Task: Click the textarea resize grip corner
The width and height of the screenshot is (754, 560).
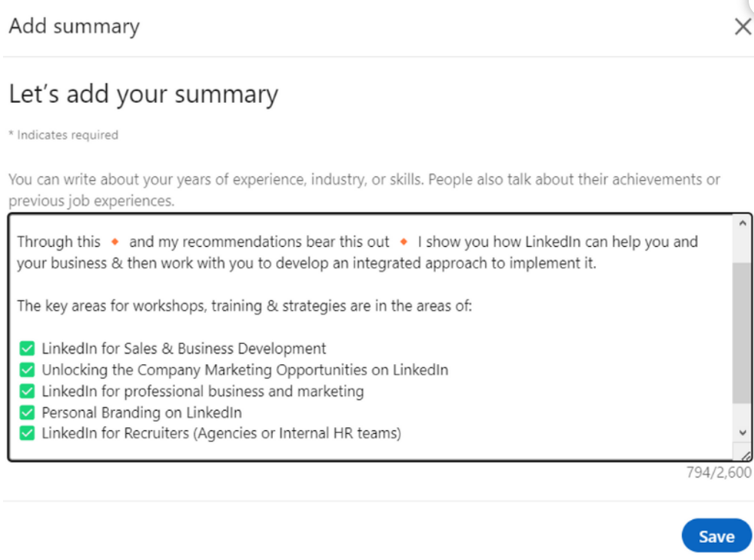Action: (x=745, y=456)
